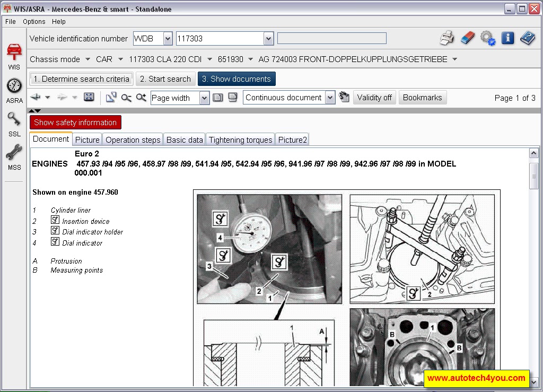Open the WIS module from sidebar
The width and height of the screenshot is (543, 392).
point(14,57)
